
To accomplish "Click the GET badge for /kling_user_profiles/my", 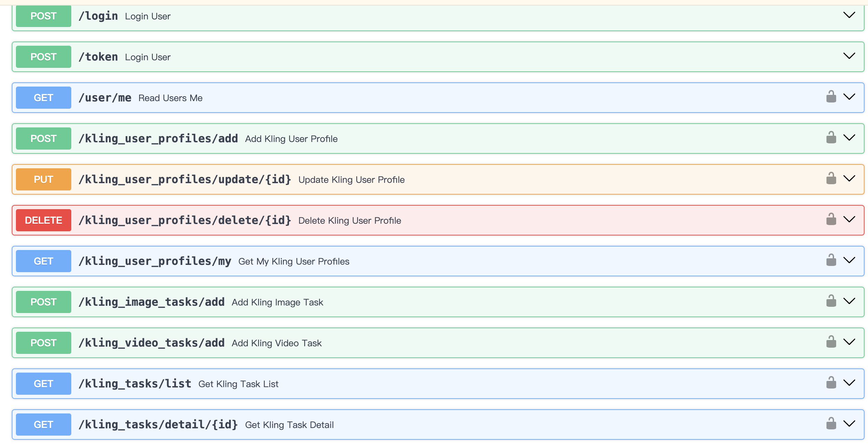I will pyautogui.click(x=44, y=261).
